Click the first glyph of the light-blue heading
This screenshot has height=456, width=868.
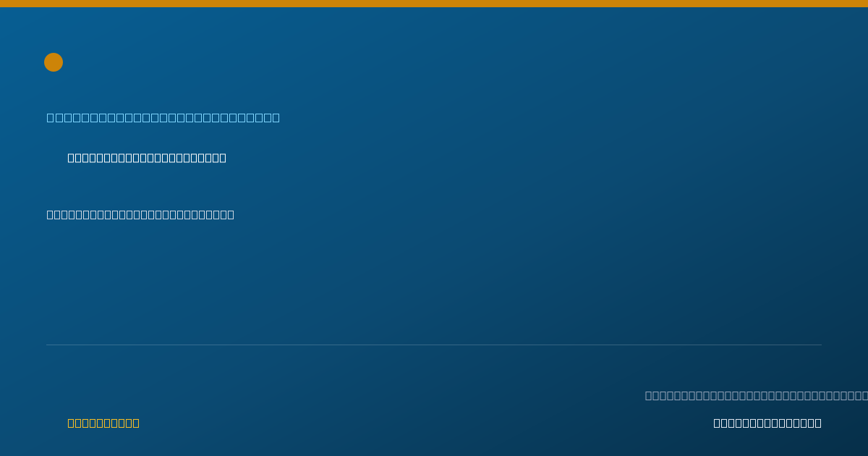point(51,117)
